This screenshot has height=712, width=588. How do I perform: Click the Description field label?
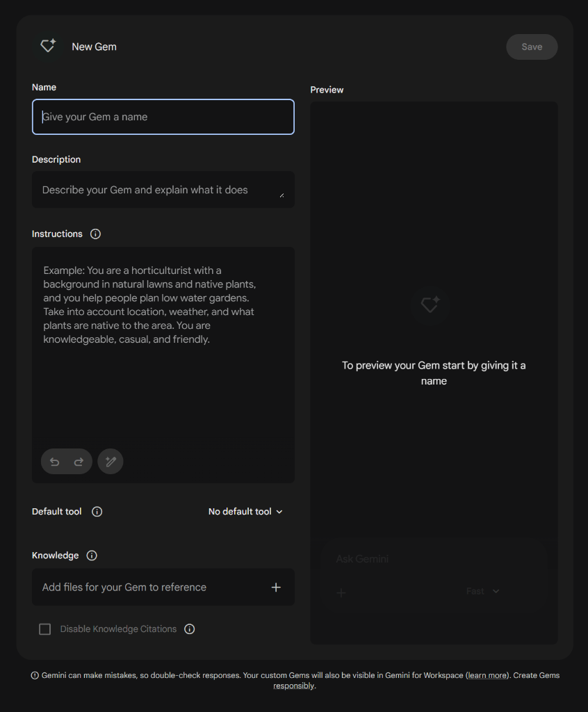tap(56, 159)
